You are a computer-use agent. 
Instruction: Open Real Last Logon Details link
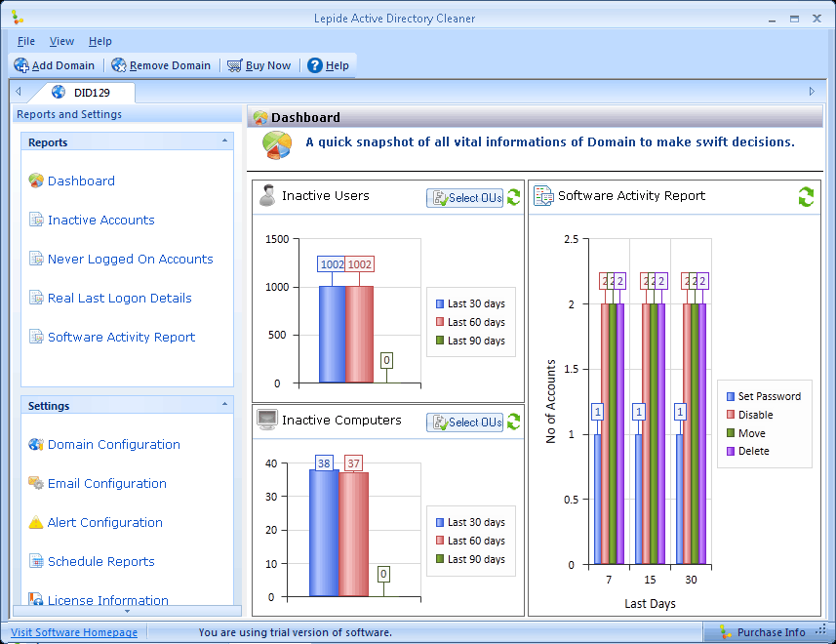[x=119, y=298]
